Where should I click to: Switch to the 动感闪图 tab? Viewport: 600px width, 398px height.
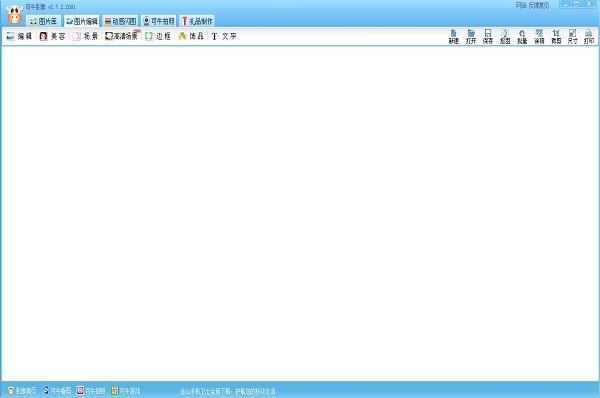[121, 21]
